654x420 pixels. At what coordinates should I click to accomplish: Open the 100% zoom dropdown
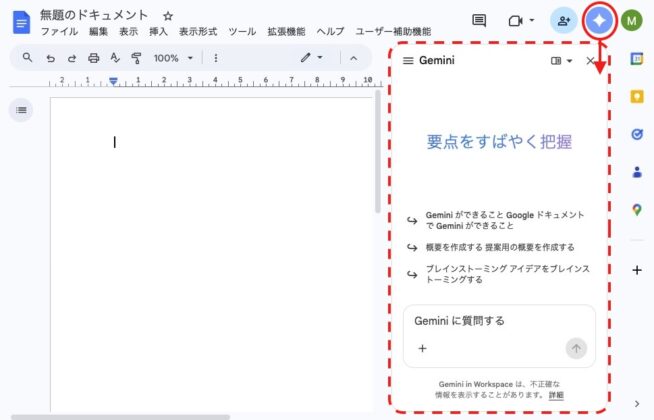(x=173, y=58)
